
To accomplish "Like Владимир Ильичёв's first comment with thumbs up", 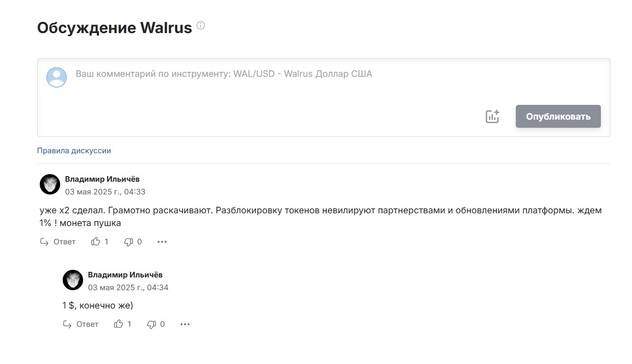I will click(97, 241).
